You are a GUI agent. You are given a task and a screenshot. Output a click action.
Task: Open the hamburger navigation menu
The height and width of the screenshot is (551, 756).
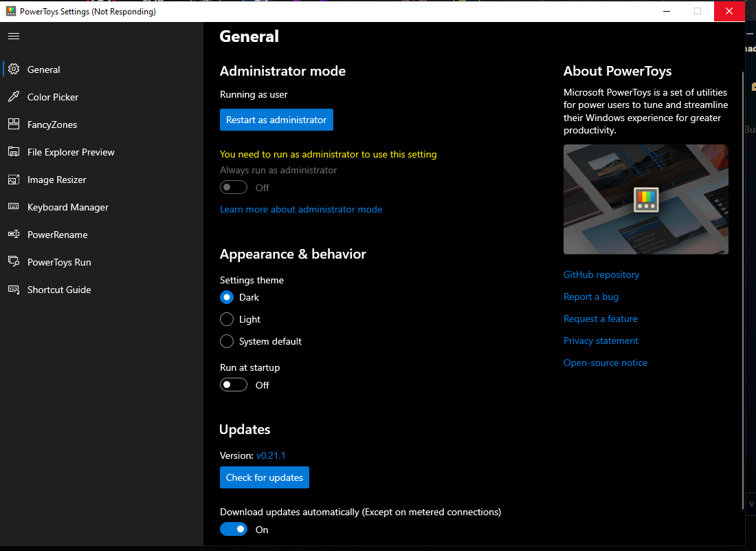[x=14, y=36]
